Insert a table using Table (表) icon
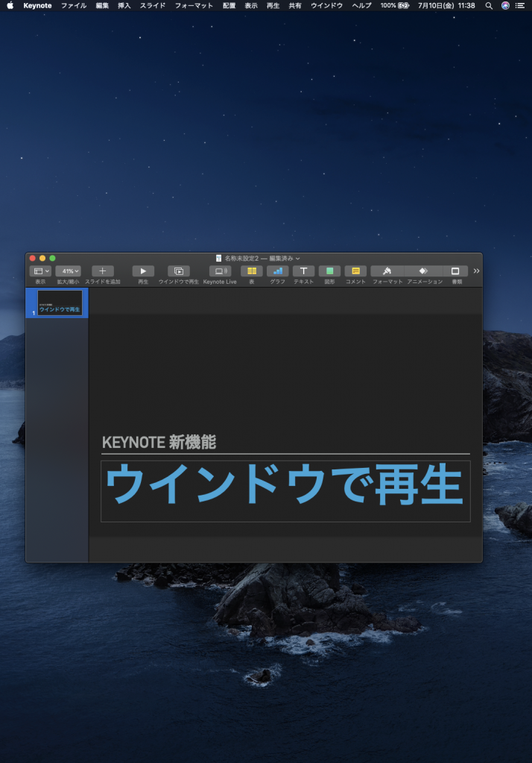 click(252, 271)
